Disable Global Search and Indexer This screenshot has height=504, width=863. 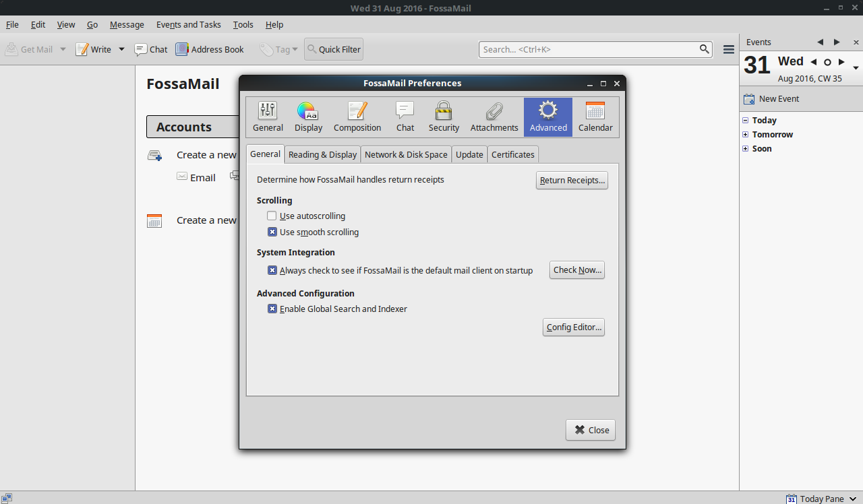click(272, 309)
